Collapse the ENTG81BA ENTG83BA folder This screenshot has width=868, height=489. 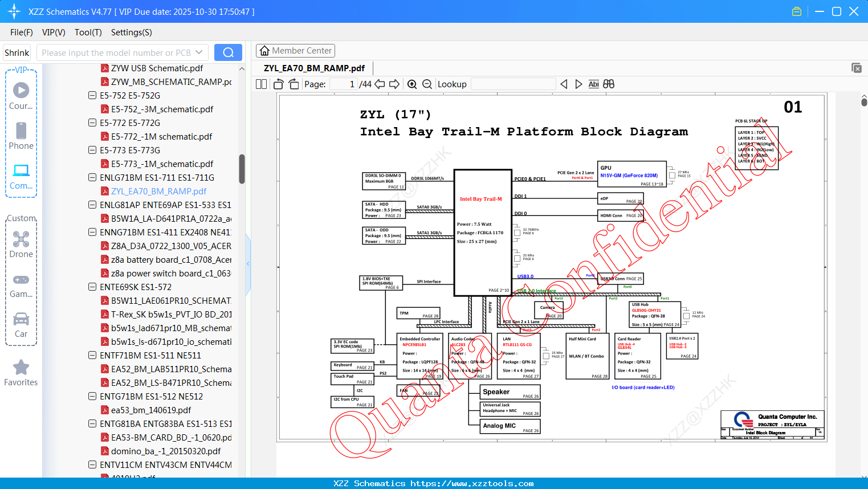[92, 424]
